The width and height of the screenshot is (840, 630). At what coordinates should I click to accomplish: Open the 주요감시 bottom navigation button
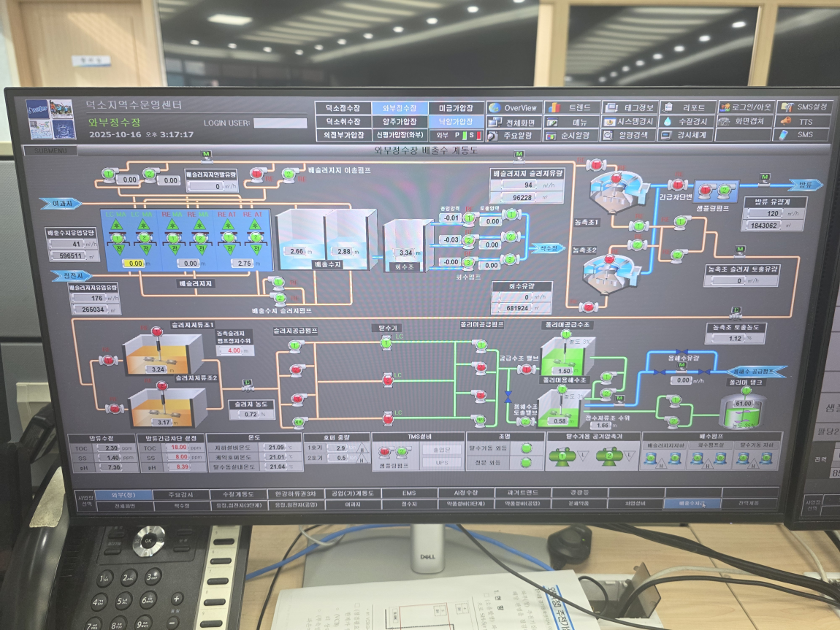click(180, 494)
